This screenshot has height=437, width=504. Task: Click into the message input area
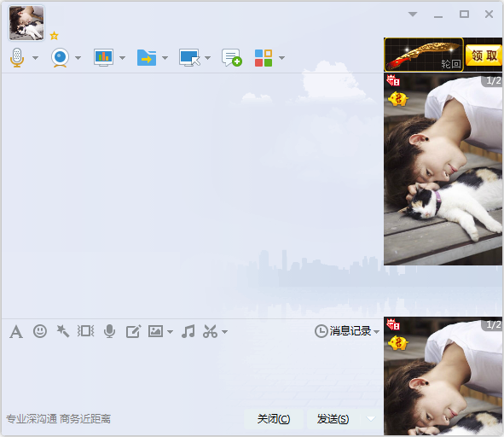click(192, 375)
